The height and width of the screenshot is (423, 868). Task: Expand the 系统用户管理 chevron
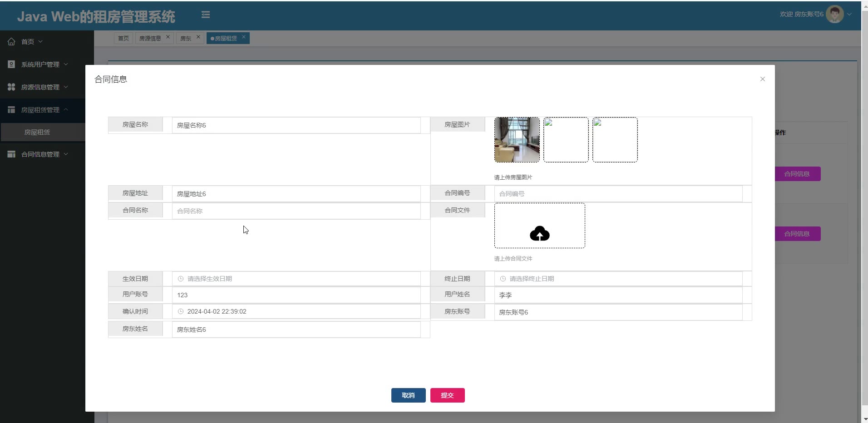[x=66, y=64]
